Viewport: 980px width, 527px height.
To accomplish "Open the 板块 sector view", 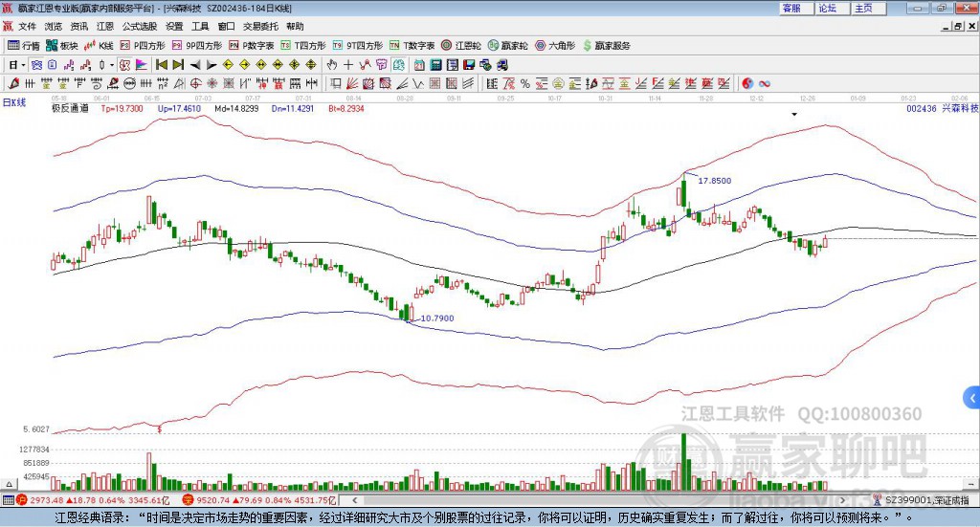I will 62,46.
